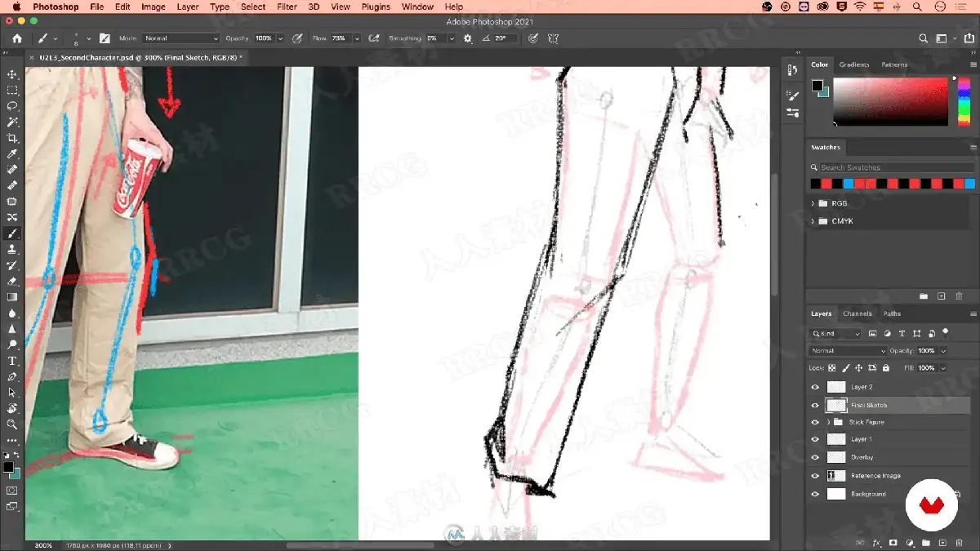This screenshot has height=551, width=980.
Task: Click the foreground color swatch in toolbar
Action: pyautogui.click(x=7, y=467)
